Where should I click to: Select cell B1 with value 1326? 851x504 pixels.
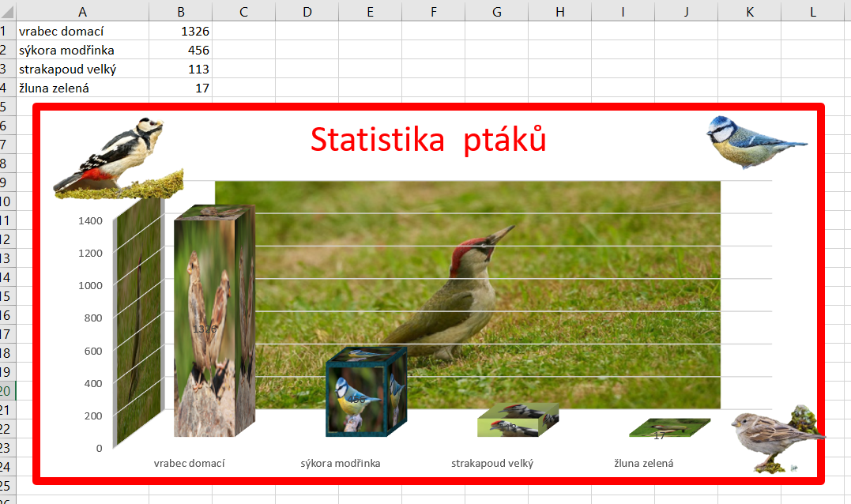coord(180,31)
